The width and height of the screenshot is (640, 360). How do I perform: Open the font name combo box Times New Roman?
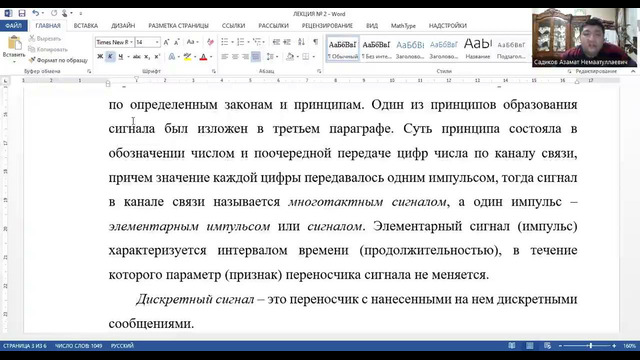[114, 42]
